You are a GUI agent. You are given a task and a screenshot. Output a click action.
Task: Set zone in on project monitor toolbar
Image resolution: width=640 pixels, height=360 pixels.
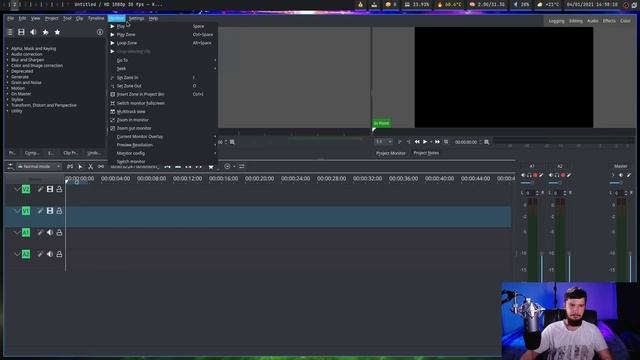pos(400,142)
